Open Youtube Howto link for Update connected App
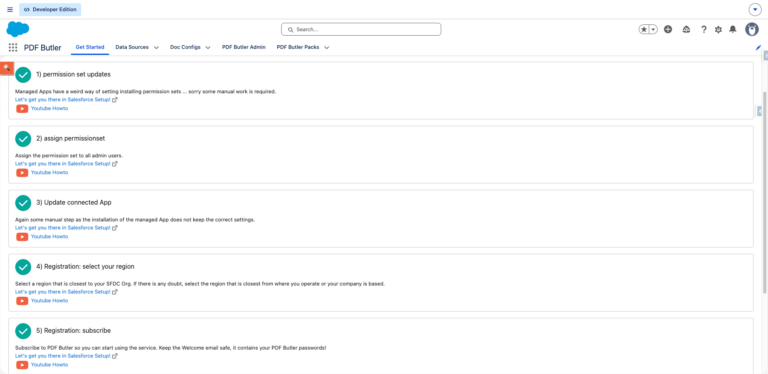The width and height of the screenshot is (768, 374). point(49,237)
